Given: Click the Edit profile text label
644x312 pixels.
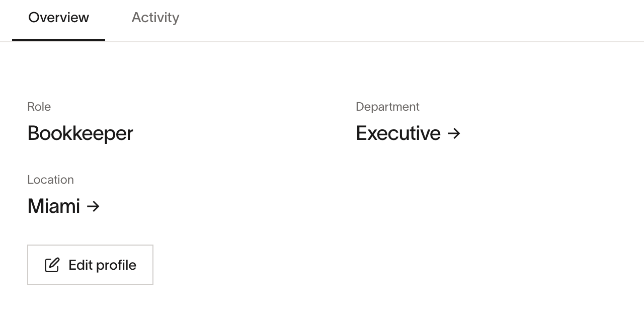Looking at the screenshot, I should [102, 265].
